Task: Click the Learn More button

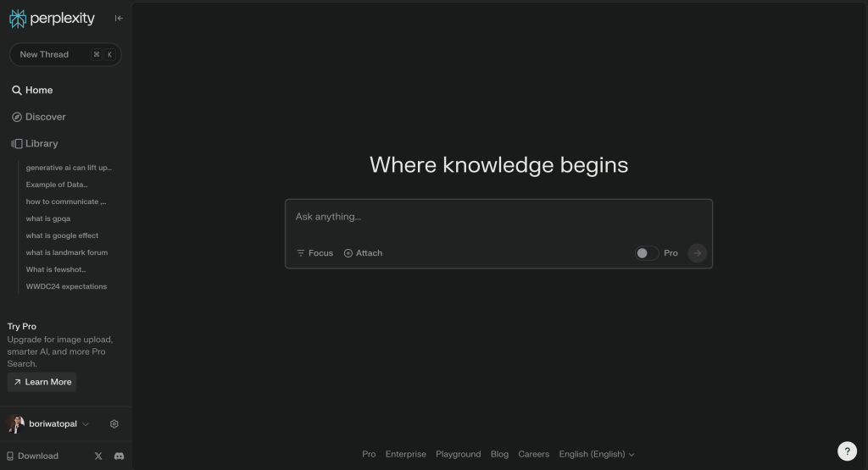Action: (x=42, y=382)
